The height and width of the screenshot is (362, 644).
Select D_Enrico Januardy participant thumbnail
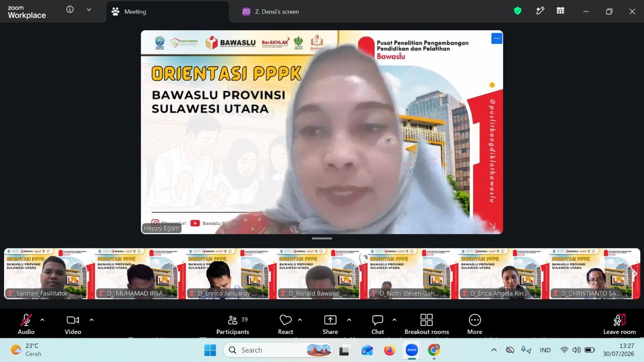click(231, 274)
